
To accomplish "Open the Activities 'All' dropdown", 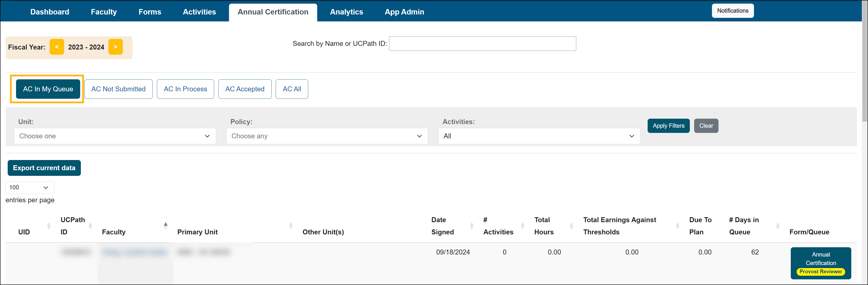I will point(539,136).
